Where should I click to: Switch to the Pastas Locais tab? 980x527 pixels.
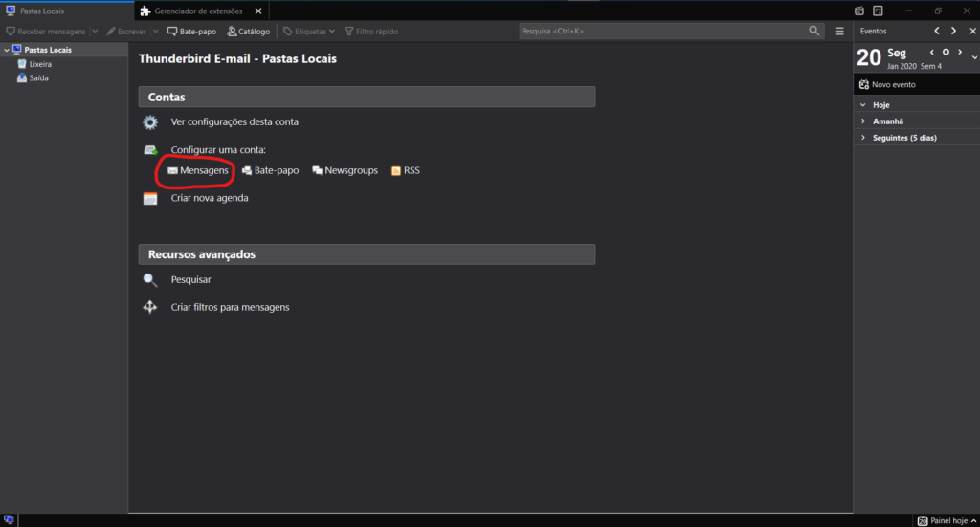point(67,11)
